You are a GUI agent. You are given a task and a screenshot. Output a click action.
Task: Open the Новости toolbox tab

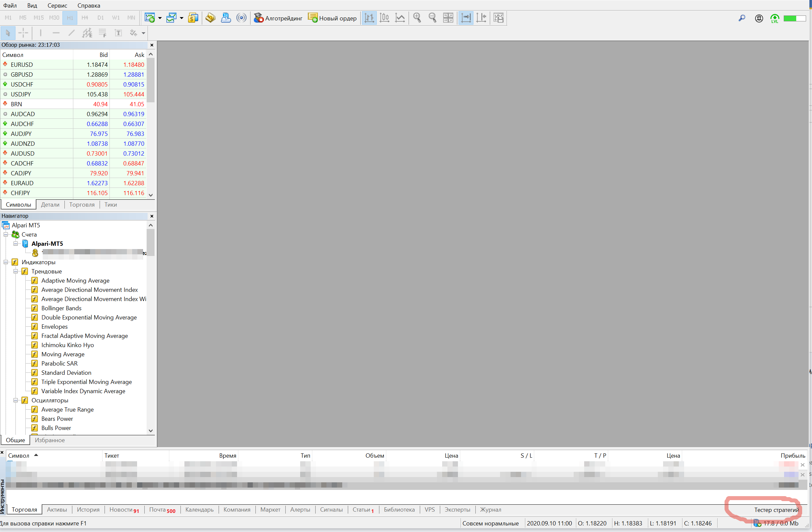tap(124, 510)
